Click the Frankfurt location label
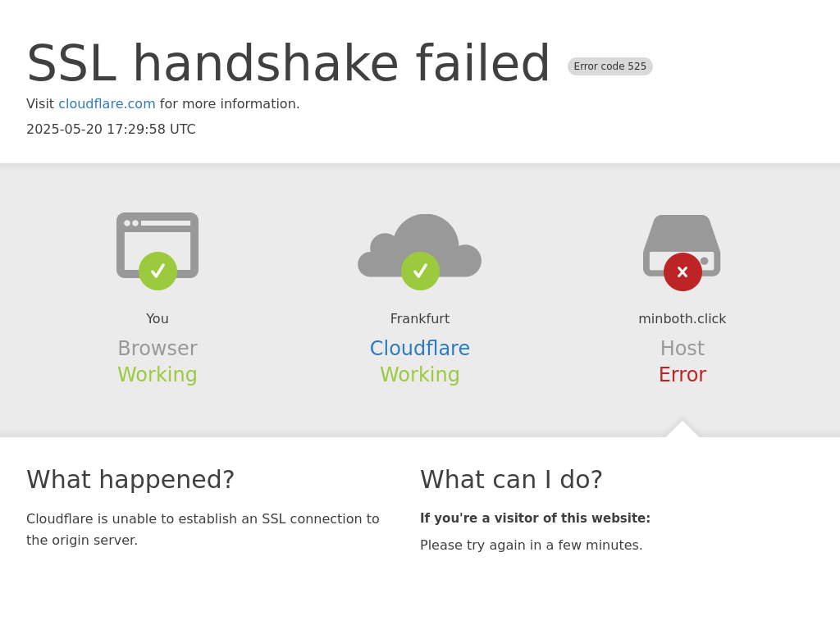840x630 pixels. pos(420,319)
